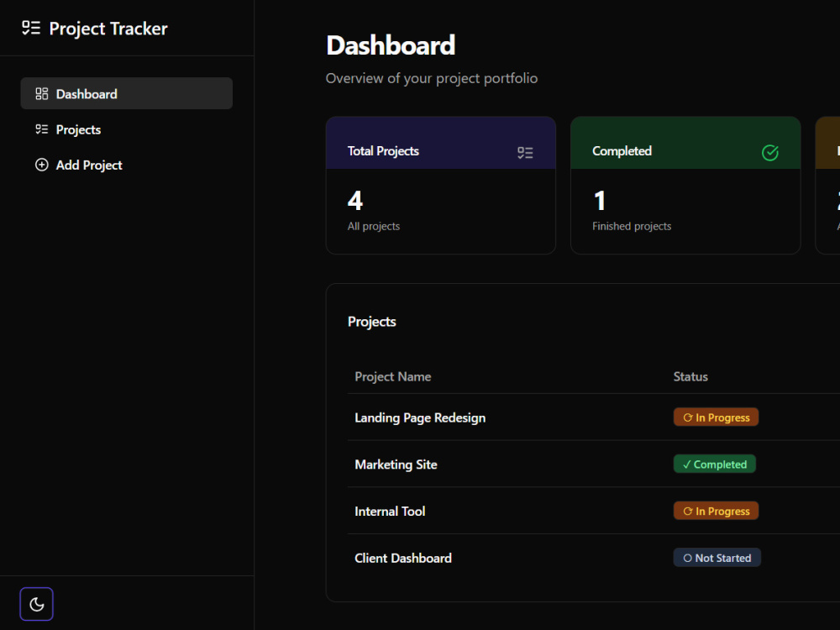Click Not Started badge for Client Dashboard

point(717,558)
